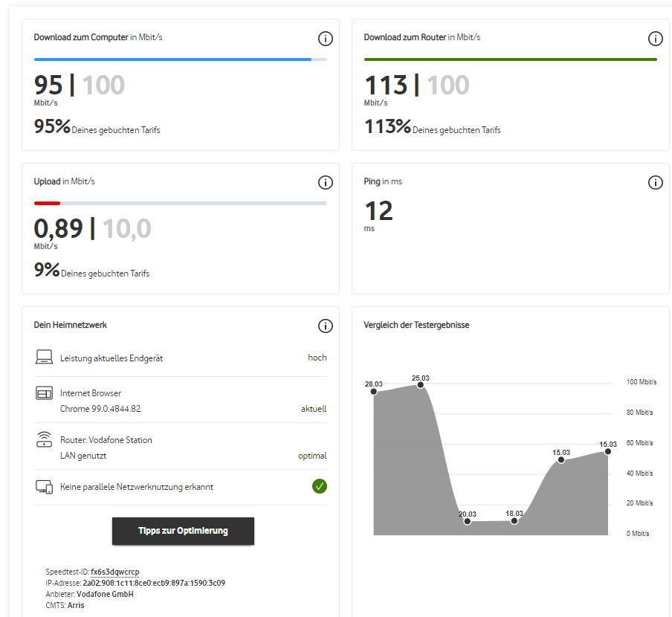This screenshot has width=672, height=617.
Task: Click the laptop icon beside Leistung aktuelles Endgerät
Action: tap(44, 357)
